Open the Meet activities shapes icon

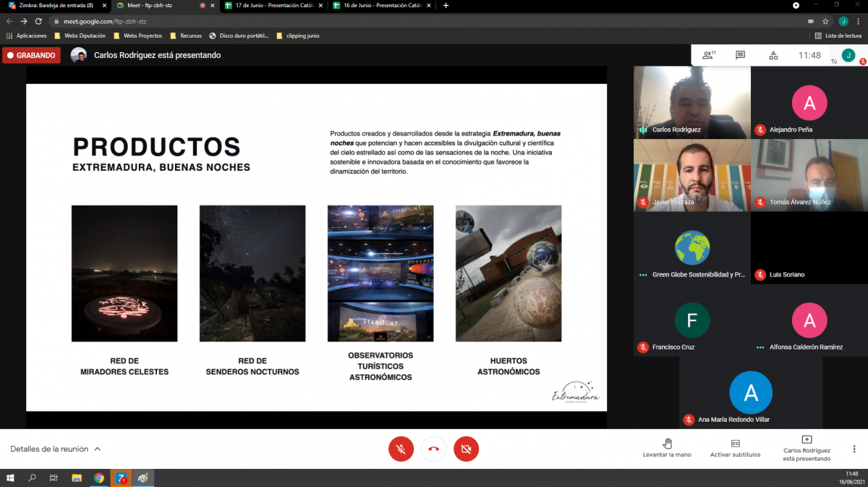click(x=773, y=55)
